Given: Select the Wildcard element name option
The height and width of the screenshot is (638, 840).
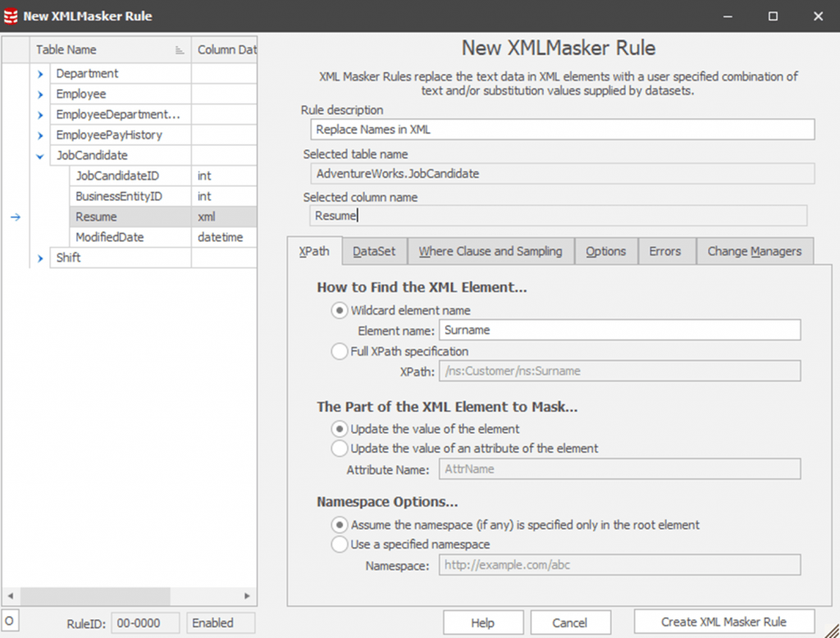Looking at the screenshot, I should point(340,311).
